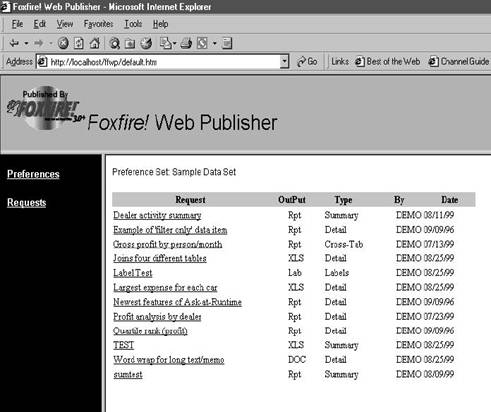Screen dimensions: 491x412
Task: Open the Best of the Web link
Action: point(387,62)
